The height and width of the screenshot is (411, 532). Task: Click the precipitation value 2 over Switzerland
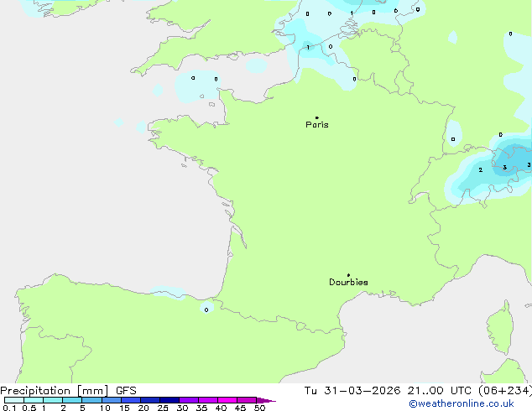[480, 170]
